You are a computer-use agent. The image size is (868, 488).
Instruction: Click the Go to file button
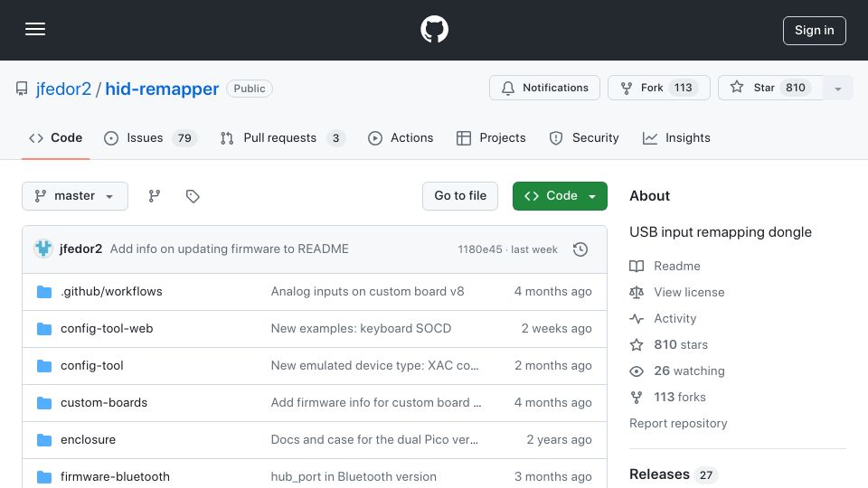tap(460, 196)
